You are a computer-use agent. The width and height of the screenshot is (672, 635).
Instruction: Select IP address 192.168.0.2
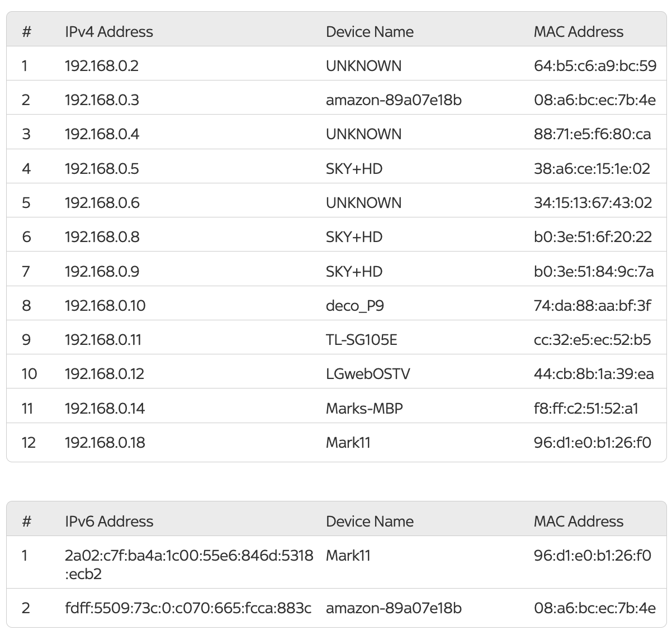pyautogui.click(x=101, y=66)
